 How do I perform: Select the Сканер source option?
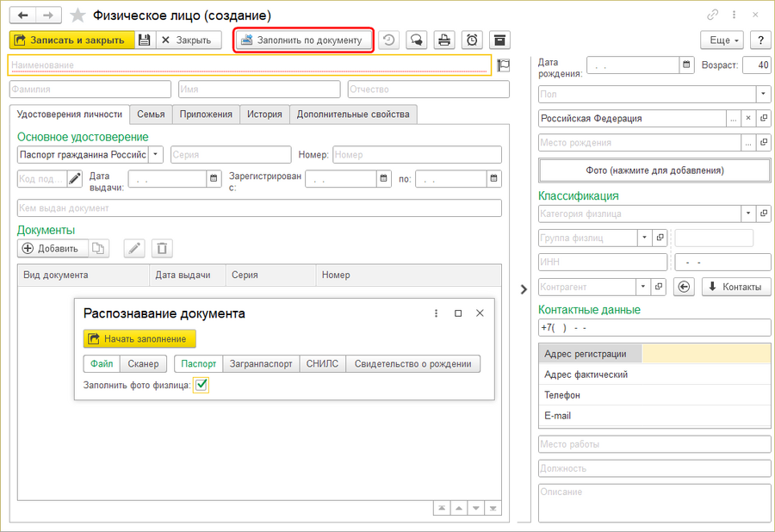(x=143, y=364)
